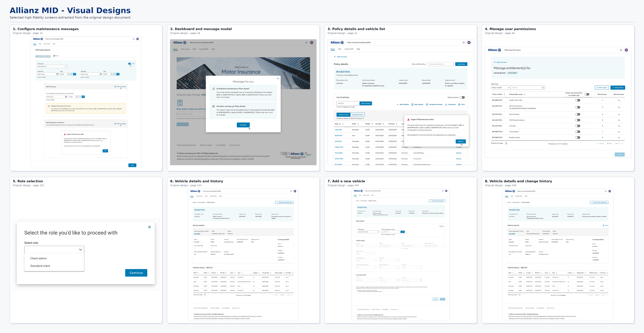
Task: Open the End date calendar picker icon
Action: (101, 74)
